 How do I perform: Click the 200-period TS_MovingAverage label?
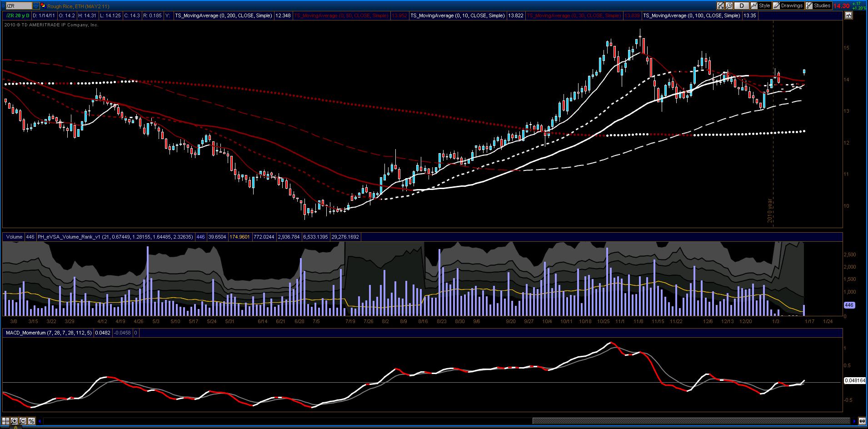pos(224,15)
